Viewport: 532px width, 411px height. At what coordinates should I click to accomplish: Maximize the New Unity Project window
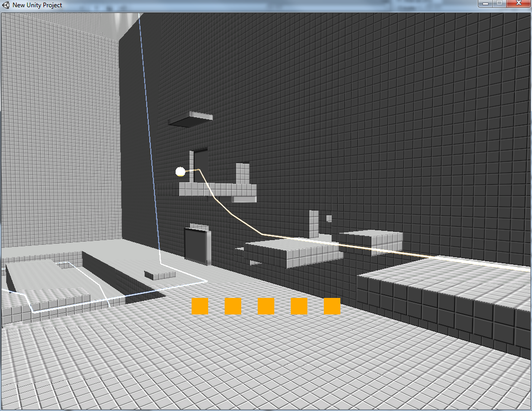[499, 4]
